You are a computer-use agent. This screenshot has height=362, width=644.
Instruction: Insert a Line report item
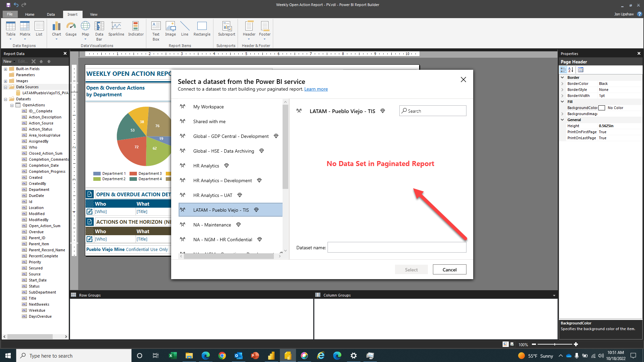(185, 29)
